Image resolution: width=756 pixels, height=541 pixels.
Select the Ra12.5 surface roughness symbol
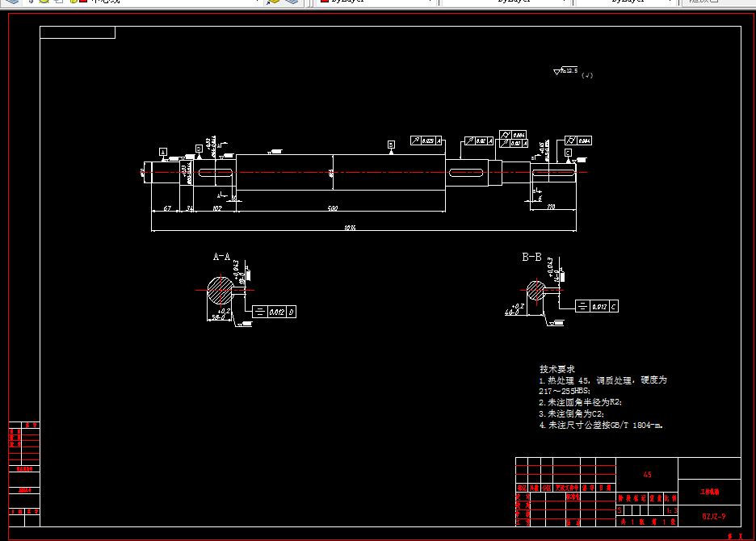point(565,71)
